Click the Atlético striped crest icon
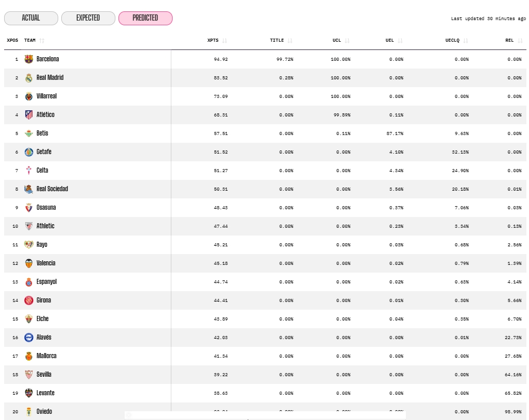Viewport: 529px width, 420px height. 29,115
